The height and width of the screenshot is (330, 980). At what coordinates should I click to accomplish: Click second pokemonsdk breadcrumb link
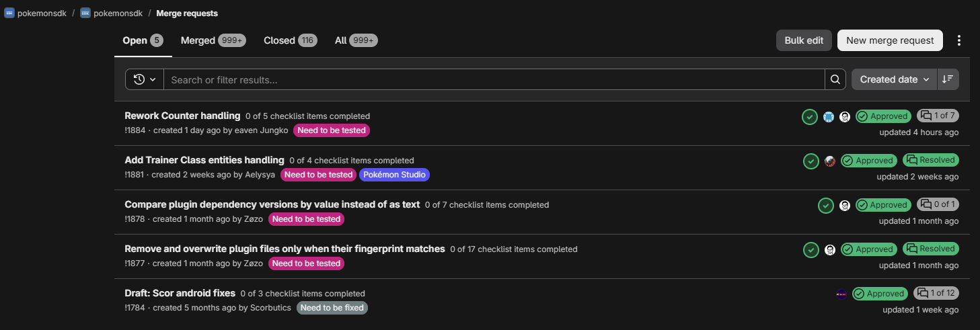(118, 13)
